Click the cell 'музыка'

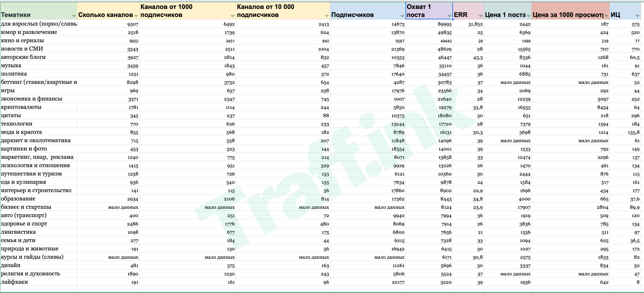point(39,65)
